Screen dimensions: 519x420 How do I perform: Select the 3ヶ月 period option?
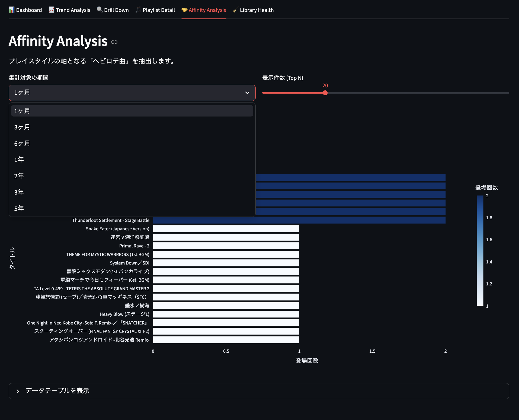point(22,127)
